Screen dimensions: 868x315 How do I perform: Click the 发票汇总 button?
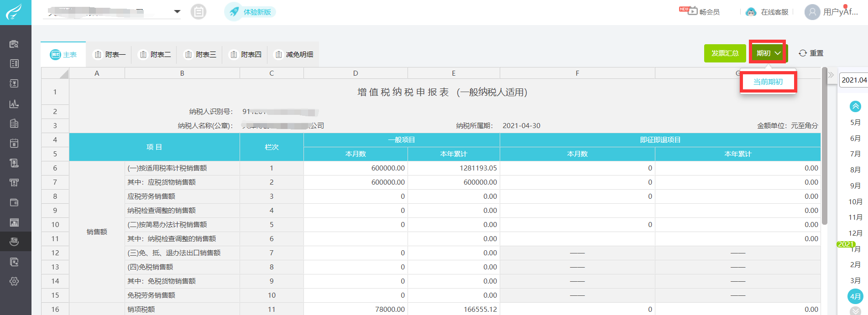(725, 53)
